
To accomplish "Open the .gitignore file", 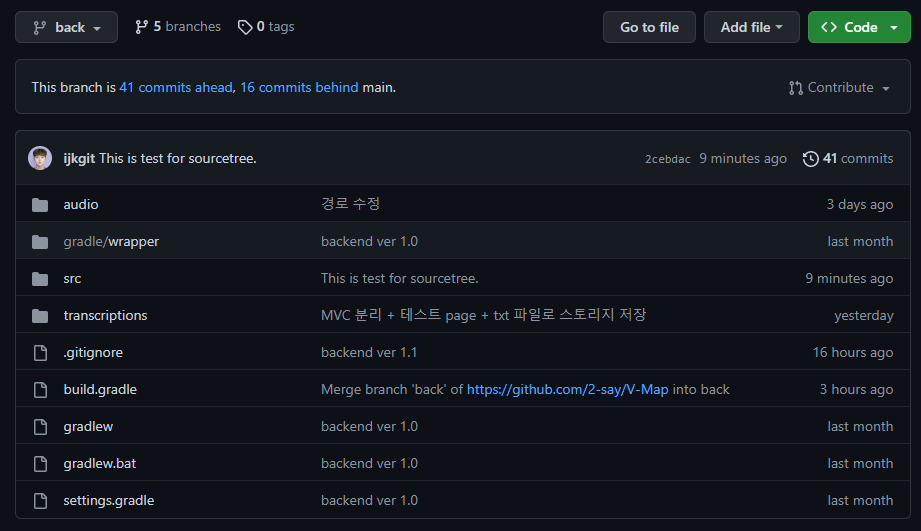I will pos(93,352).
